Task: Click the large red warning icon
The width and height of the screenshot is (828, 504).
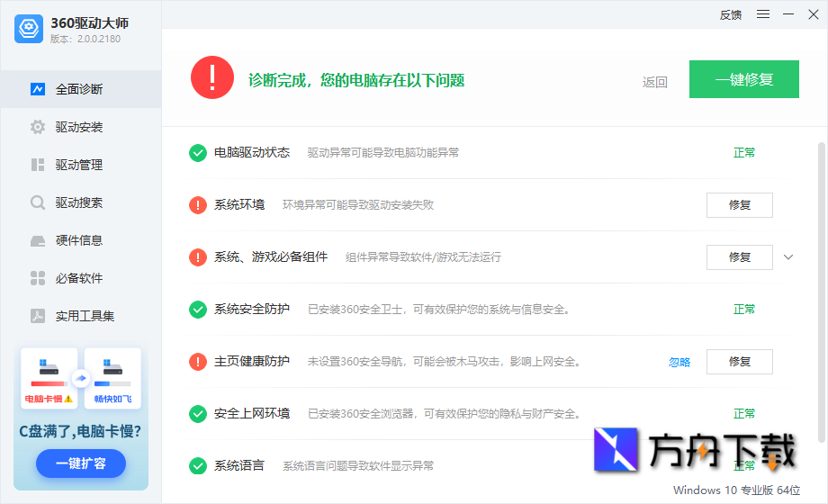Action: (x=212, y=77)
